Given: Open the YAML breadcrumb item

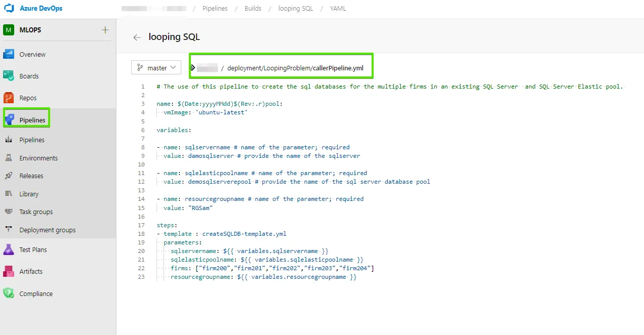Looking at the screenshot, I should tap(337, 8).
